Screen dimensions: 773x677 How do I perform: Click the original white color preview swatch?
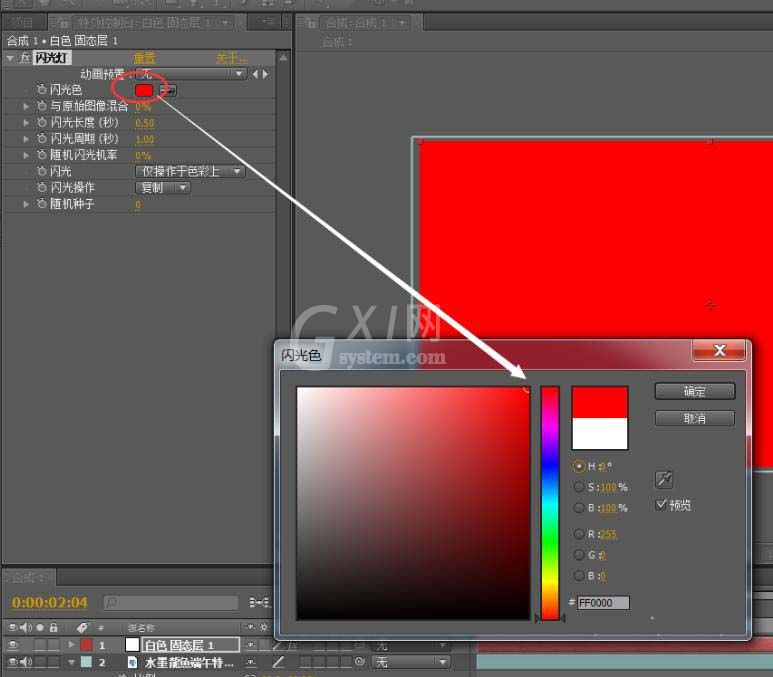click(599, 434)
